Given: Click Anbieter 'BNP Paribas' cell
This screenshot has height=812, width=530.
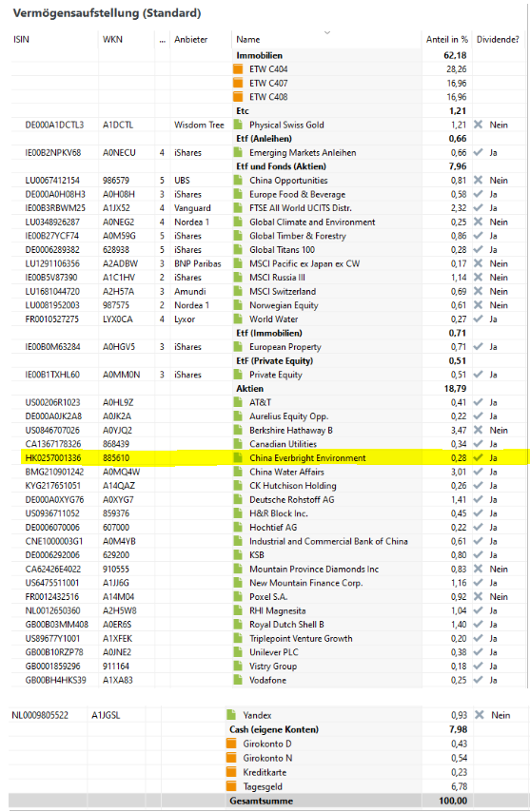Looking at the screenshot, I should (x=197, y=263).
